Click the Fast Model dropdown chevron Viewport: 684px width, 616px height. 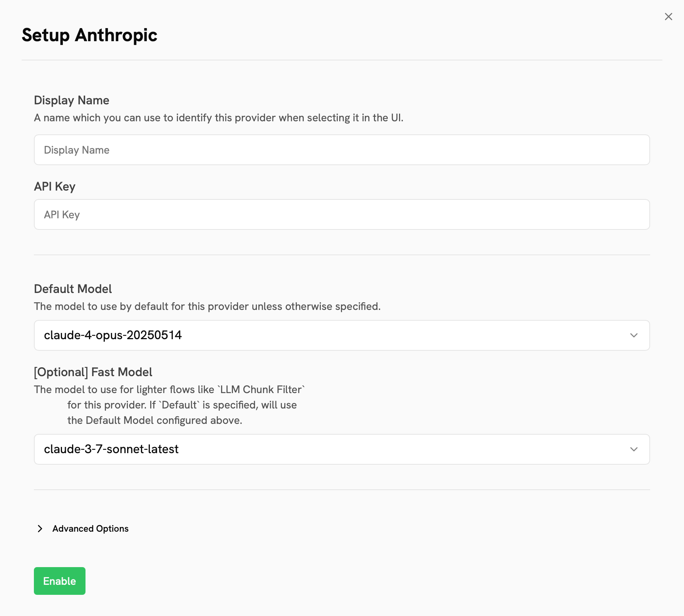(634, 449)
